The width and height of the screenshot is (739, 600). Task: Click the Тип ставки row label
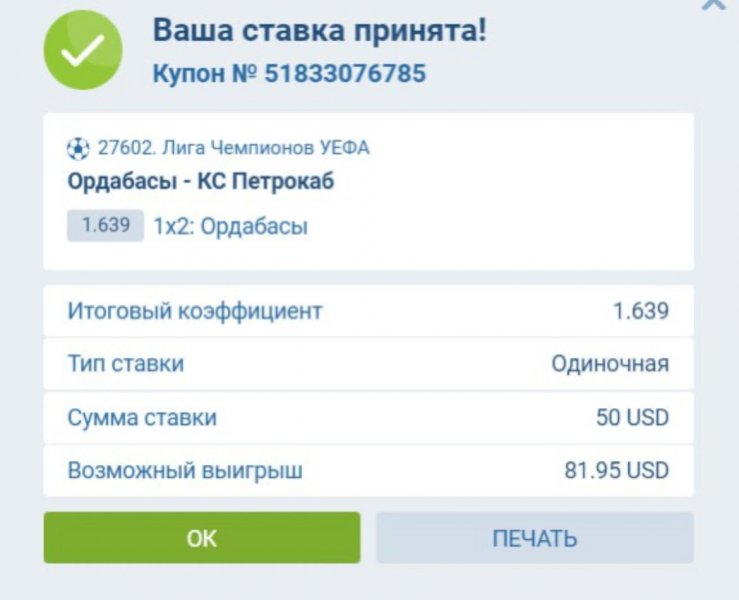pyautogui.click(x=126, y=364)
